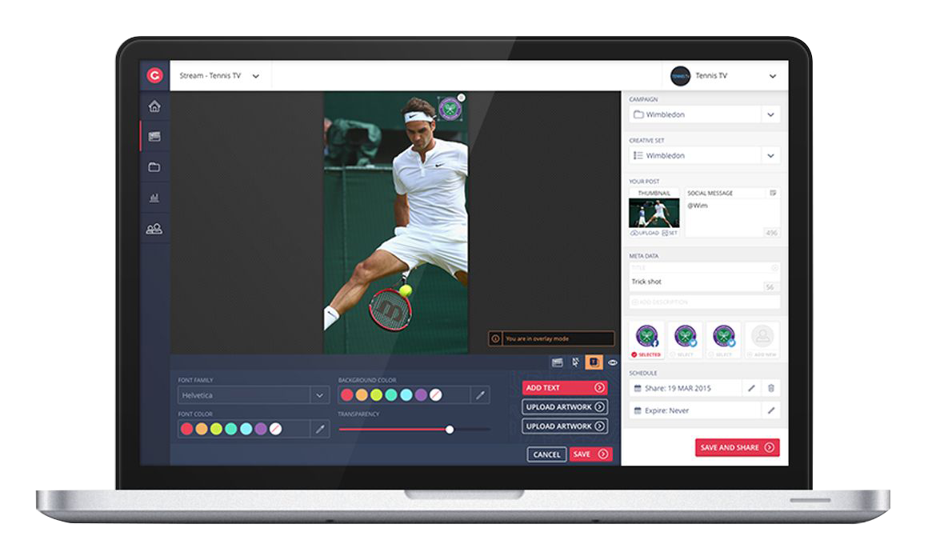Pick light blue background color swatch
The width and height of the screenshot is (928, 560).
(406, 395)
